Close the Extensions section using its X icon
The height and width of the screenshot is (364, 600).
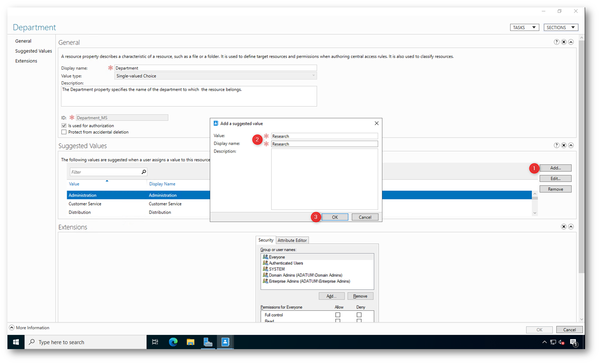click(563, 226)
